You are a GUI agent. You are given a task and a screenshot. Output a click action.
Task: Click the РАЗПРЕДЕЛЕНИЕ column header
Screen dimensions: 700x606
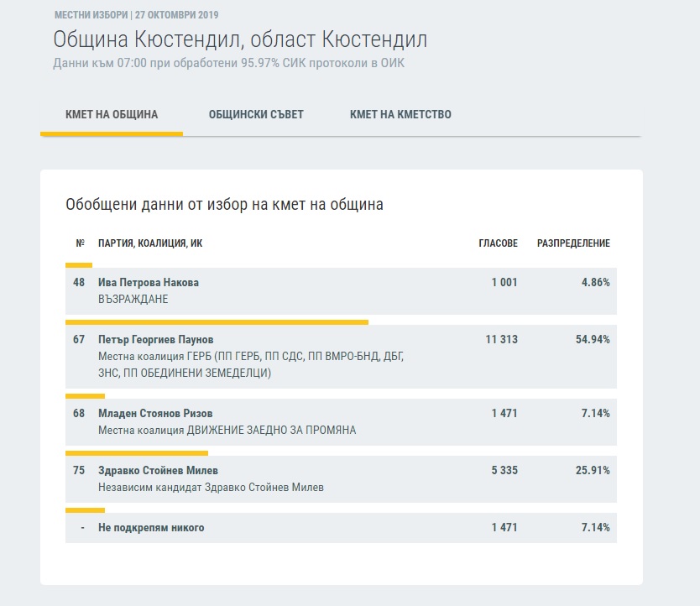pyautogui.click(x=573, y=243)
